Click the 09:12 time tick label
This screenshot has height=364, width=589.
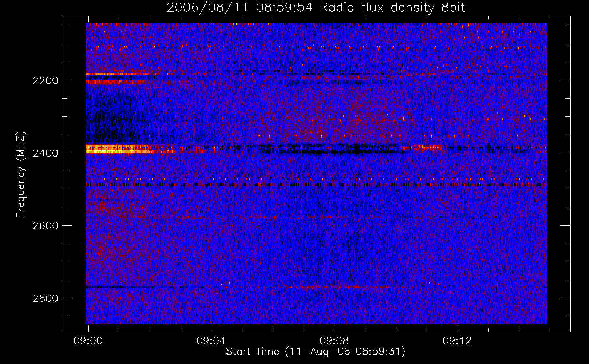(x=457, y=341)
